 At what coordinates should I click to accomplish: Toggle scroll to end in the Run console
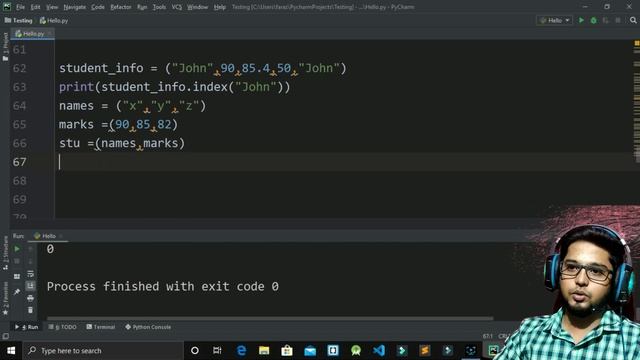click(x=30, y=286)
